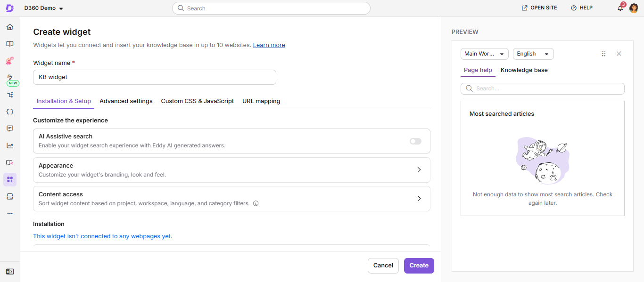644x282 pixels.
Task: Open the notifications bell icon
Action: click(x=620, y=8)
